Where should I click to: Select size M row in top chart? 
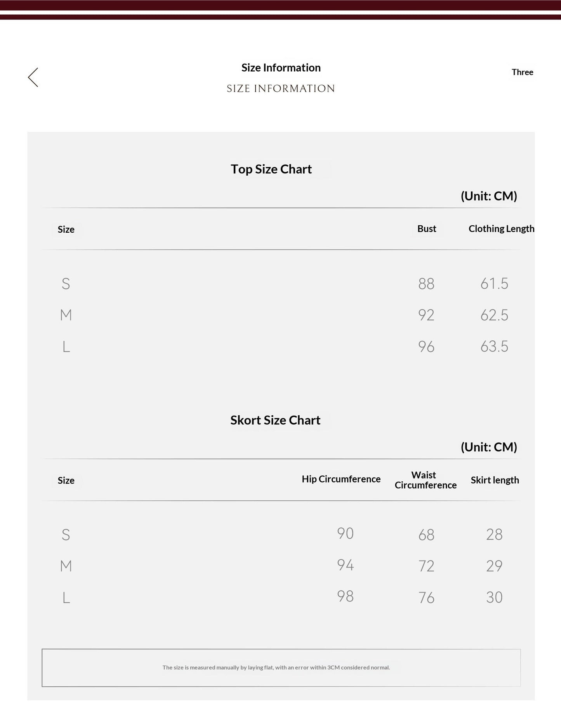point(281,315)
